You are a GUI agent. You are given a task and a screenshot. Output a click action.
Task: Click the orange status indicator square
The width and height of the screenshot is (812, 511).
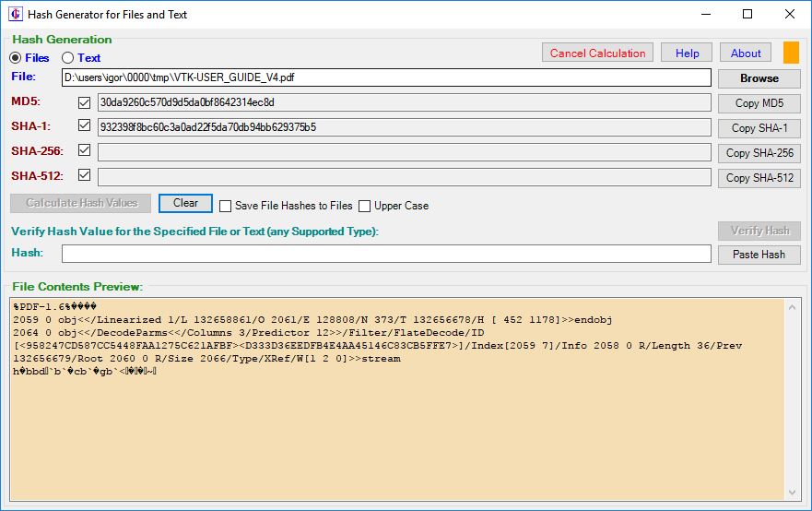tap(791, 53)
